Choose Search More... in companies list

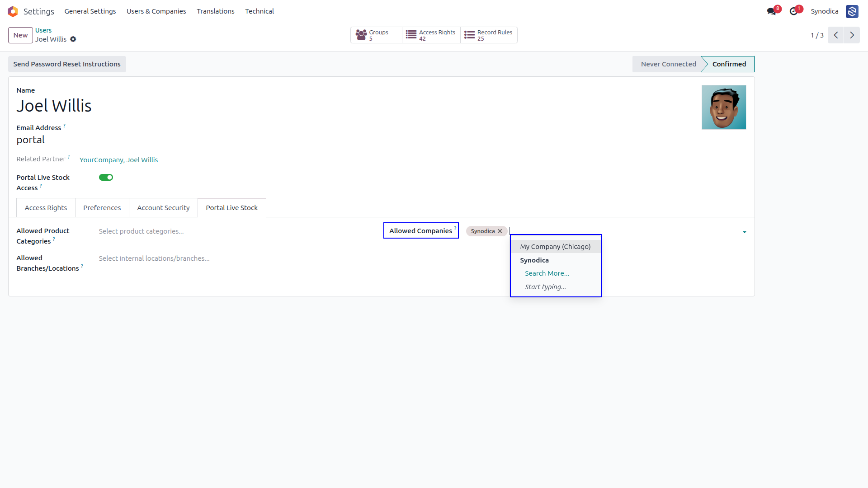pyautogui.click(x=547, y=273)
